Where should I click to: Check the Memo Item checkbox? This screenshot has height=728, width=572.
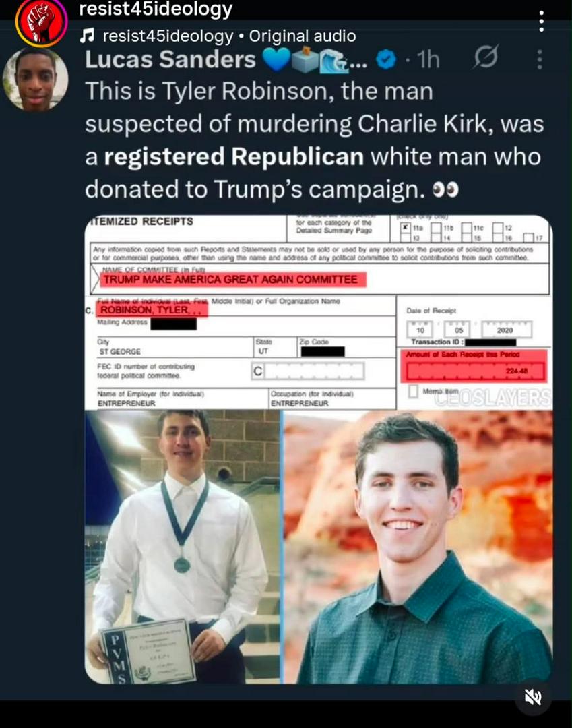click(413, 392)
